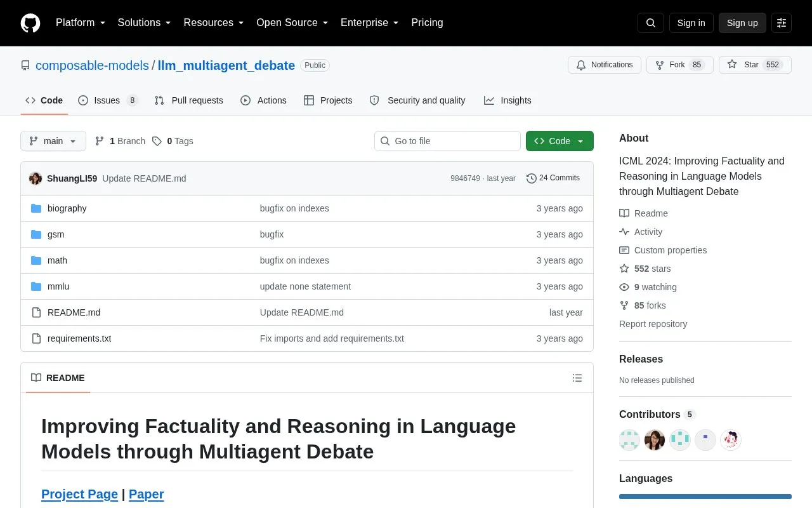View the 1 Branch link
The width and height of the screenshot is (812, 508).
(121, 141)
